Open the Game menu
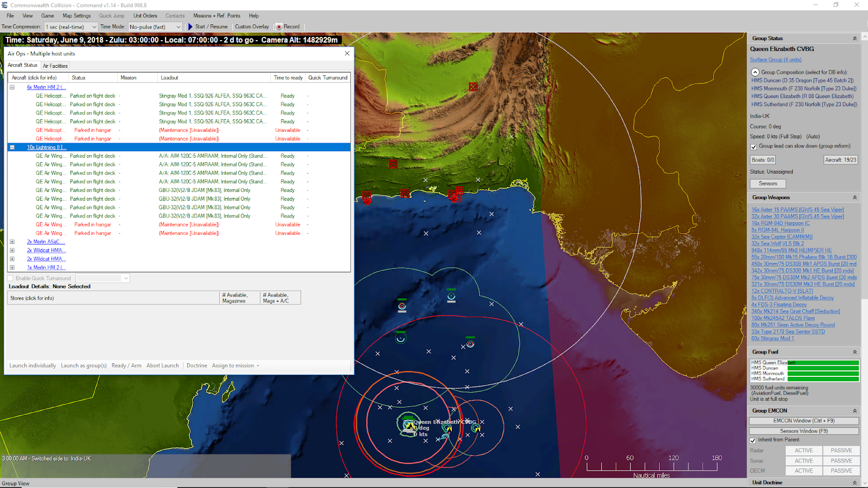The width and height of the screenshot is (868, 488). pyautogui.click(x=48, y=16)
